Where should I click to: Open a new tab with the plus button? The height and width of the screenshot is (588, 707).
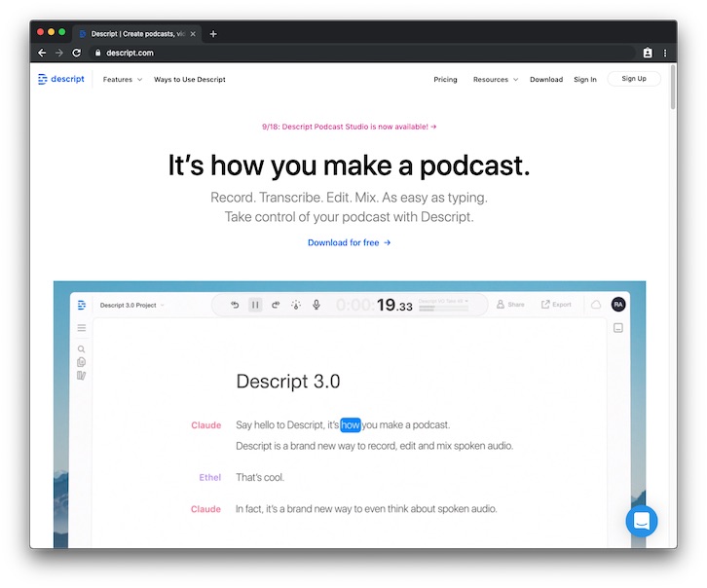point(213,34)
